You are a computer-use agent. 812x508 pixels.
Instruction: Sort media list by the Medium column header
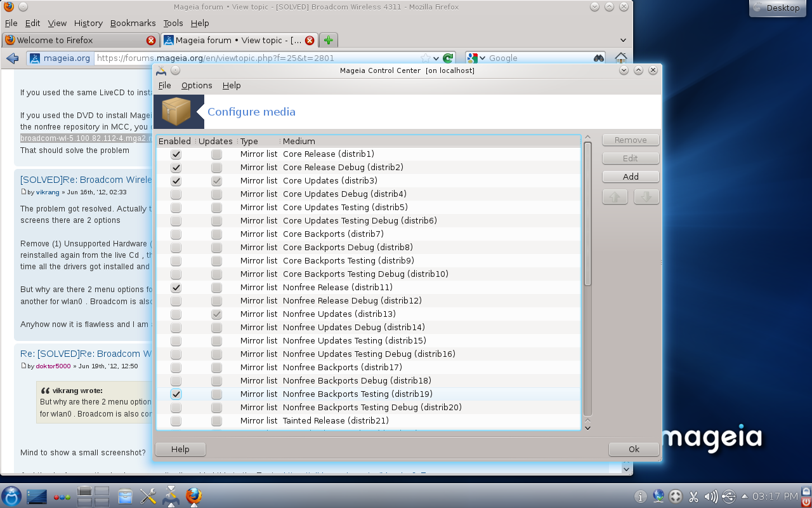point(430,141)
